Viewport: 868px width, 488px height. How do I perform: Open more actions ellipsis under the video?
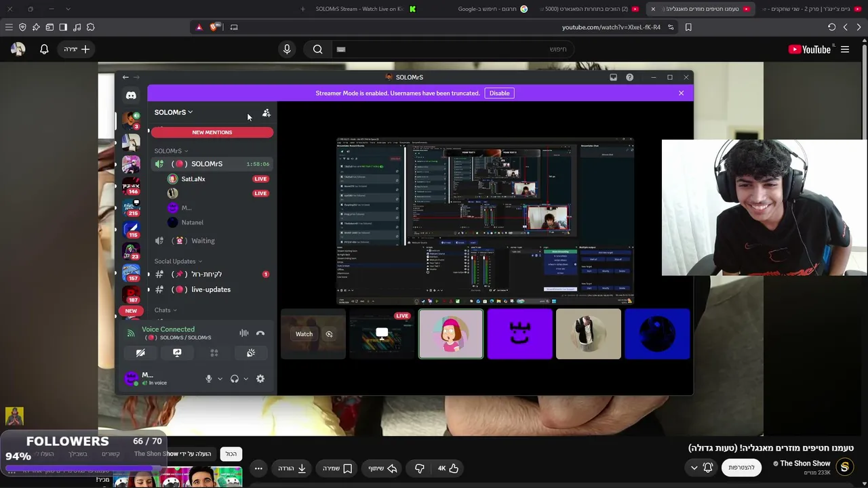pyautogui.click(x=258, y=468)
